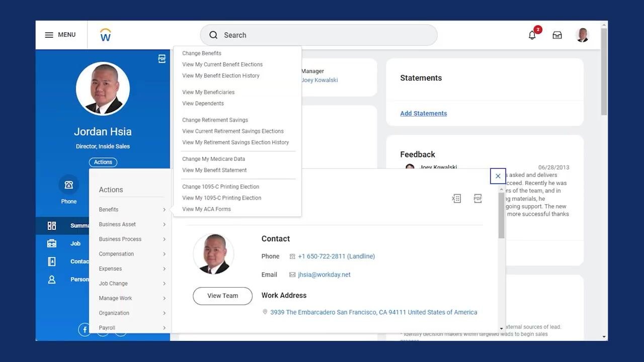The height and width of the screenshot is (362, 644).
Task: Click the Excel export icon in popup
Action: (x=456, y=199)
